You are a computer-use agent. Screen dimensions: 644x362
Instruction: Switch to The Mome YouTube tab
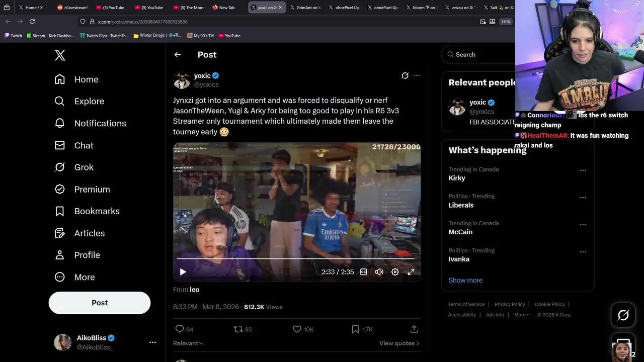pyautogui.click(x=189, y=8)
